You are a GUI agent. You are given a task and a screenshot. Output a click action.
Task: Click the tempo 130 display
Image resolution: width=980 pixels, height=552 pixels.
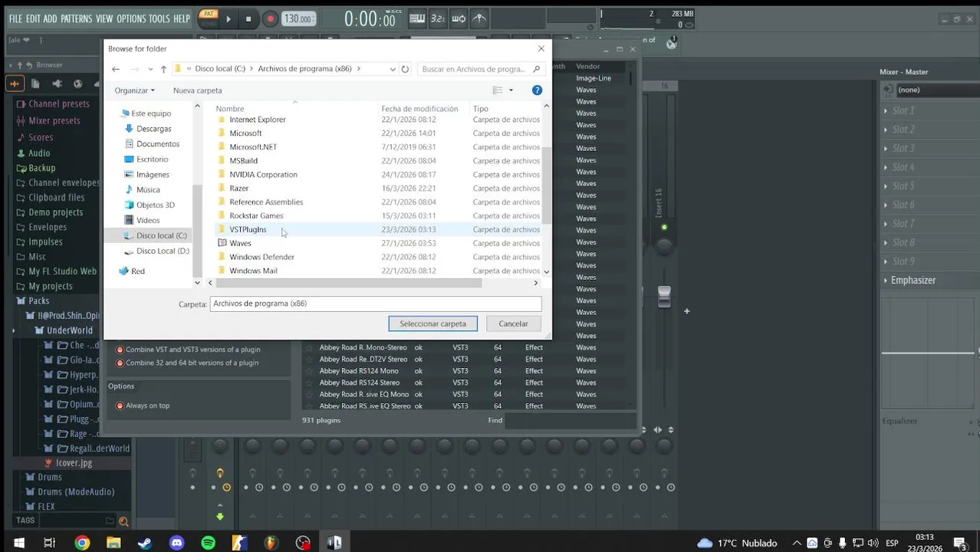point(298,18)
